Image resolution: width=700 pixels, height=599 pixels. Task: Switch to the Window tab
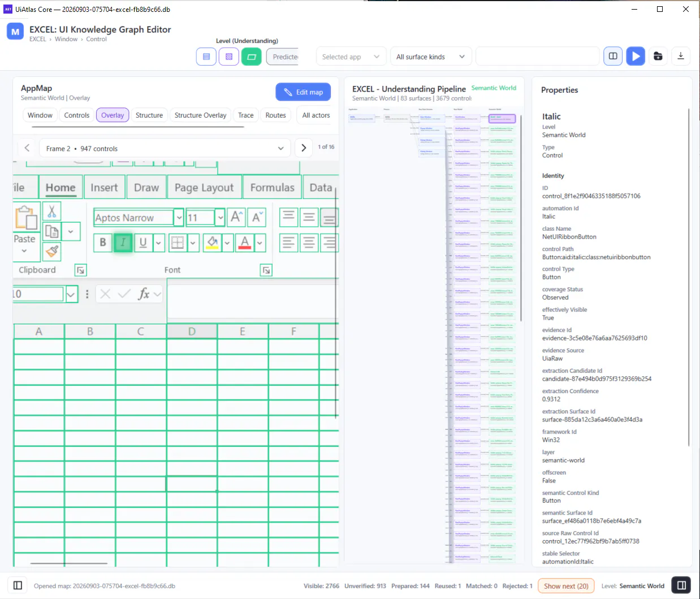(x=40, y=115)
